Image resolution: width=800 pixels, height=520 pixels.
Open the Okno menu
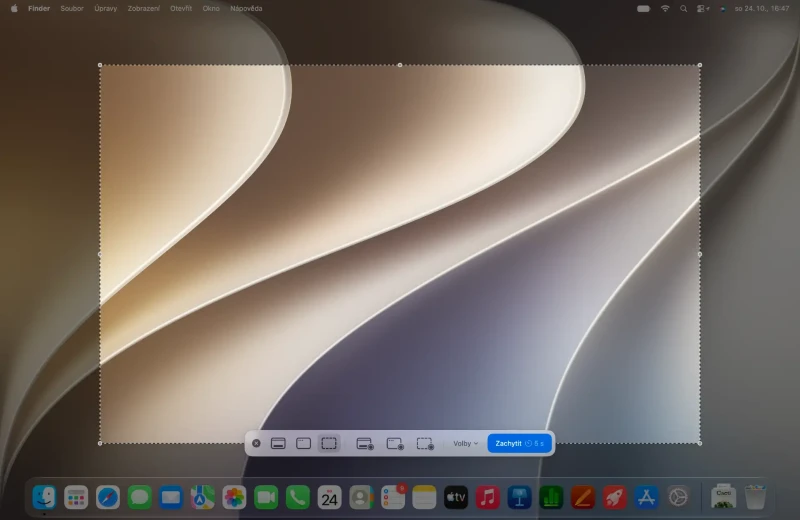point(211,8)
